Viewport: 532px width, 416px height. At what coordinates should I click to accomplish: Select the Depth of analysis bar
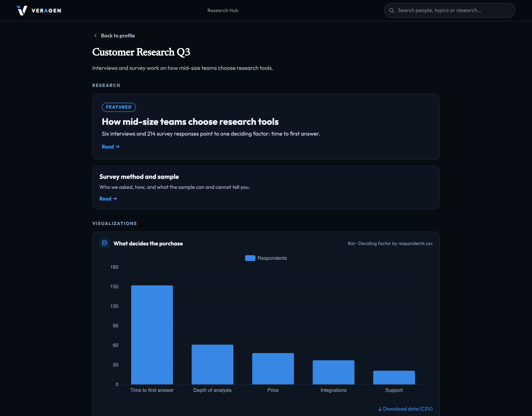(x=212, y=364)
